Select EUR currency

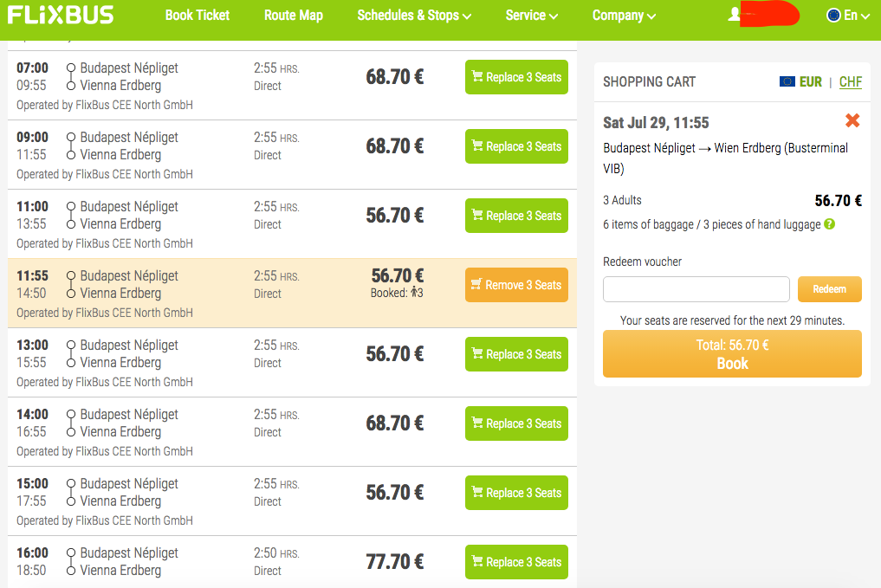811,81
